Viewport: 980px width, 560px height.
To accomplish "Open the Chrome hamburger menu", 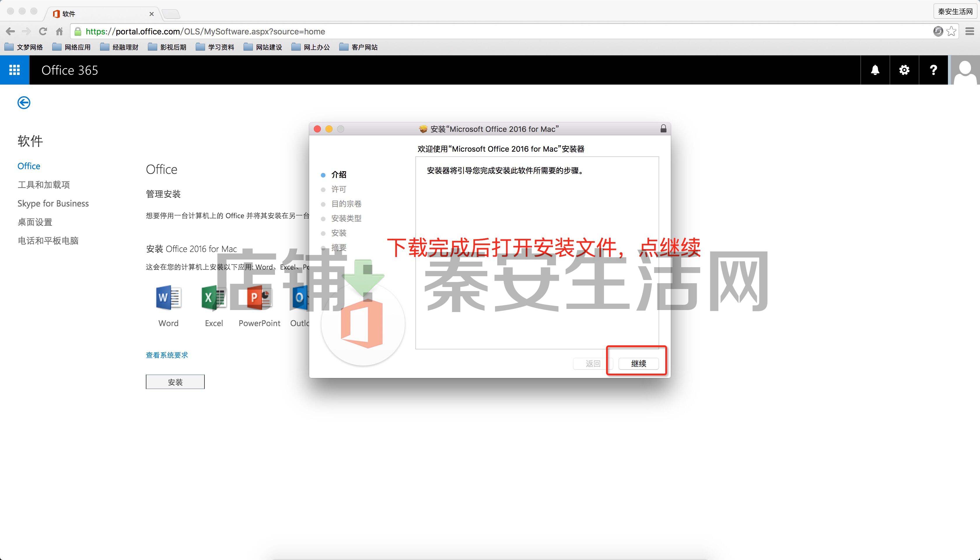I will click(970, 32).
